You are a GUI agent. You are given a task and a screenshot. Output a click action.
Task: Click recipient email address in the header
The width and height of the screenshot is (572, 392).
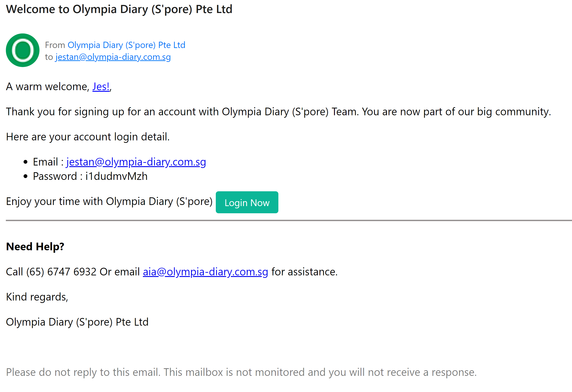coord(113,57)
